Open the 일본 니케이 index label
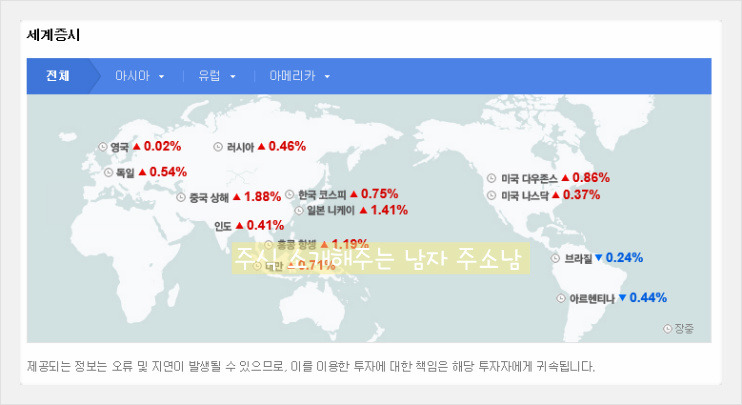This screenshot has height=405, width=742. [330, 210]
